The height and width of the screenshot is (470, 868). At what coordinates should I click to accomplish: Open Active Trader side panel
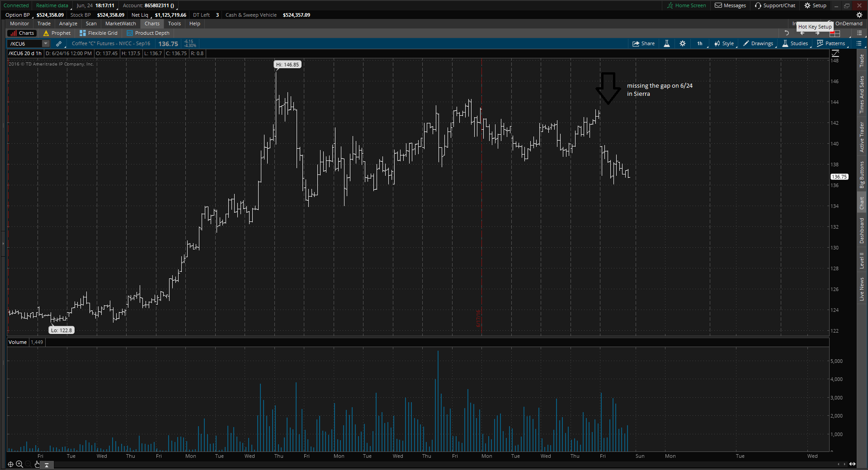[x=862, y=137]
